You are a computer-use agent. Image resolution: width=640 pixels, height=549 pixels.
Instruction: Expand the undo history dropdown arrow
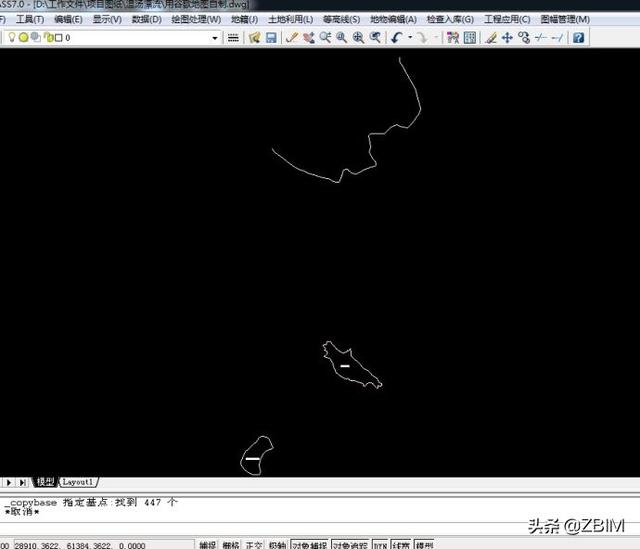coord(410,38)
